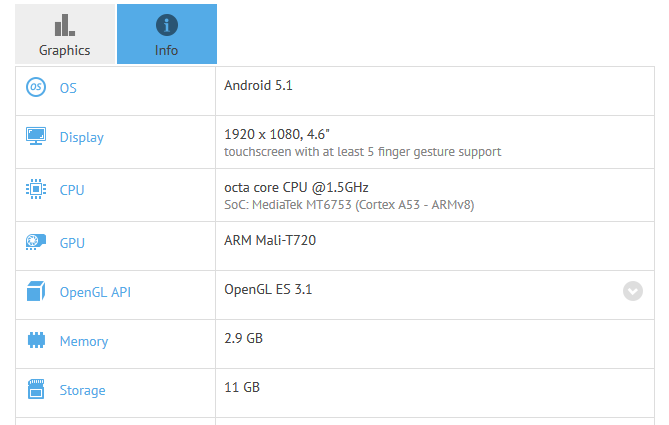Image resolution: width=669 pixels, height=425 pixels.
Task: Expand the OpenGL ES 3.1 details arrow
Action: [x=632, y=291]
